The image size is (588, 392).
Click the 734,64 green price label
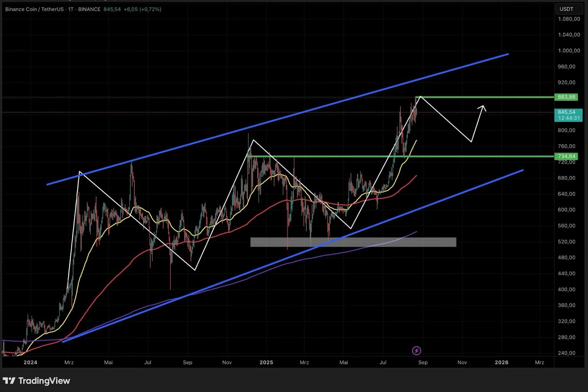coord(566,156)
